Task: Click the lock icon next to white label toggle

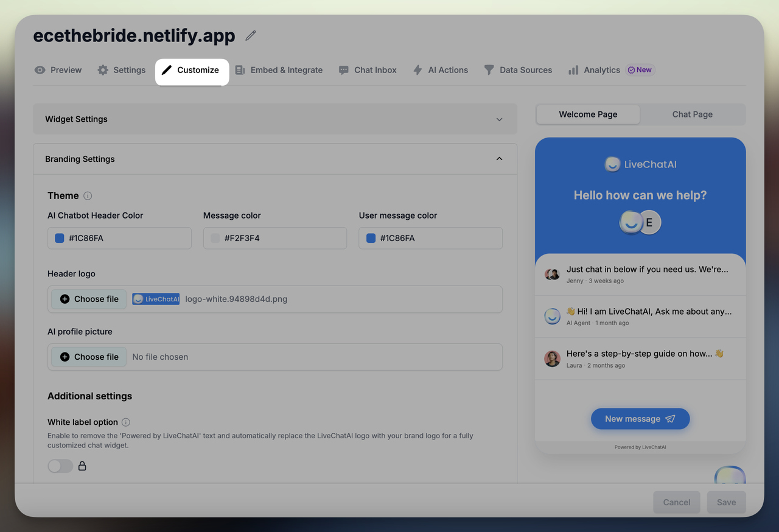Action: [x=82, y=466]
